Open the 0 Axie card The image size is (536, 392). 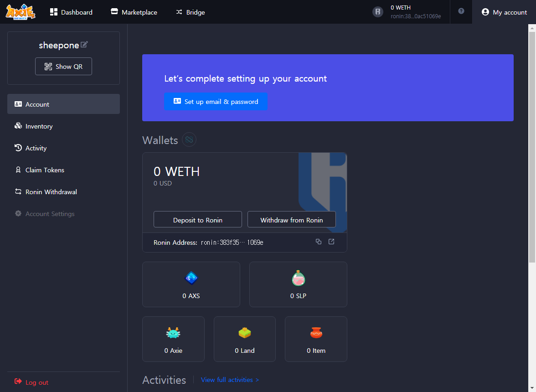point(173,339)
